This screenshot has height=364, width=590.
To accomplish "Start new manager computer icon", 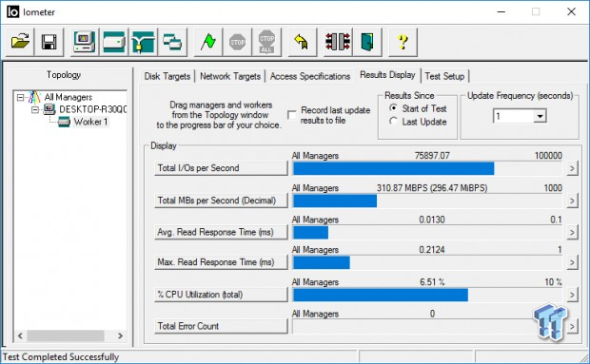I will coord(85,42).
